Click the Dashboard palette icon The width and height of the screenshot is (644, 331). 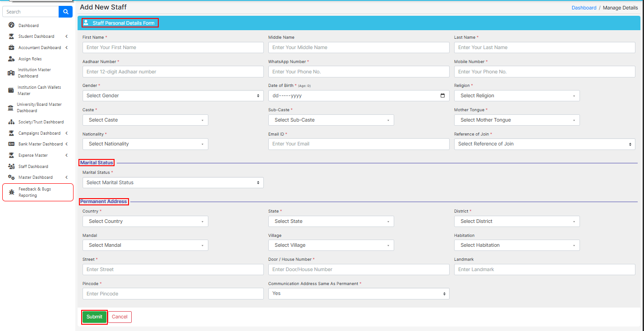pyautogui.click(x=11, y=26)
